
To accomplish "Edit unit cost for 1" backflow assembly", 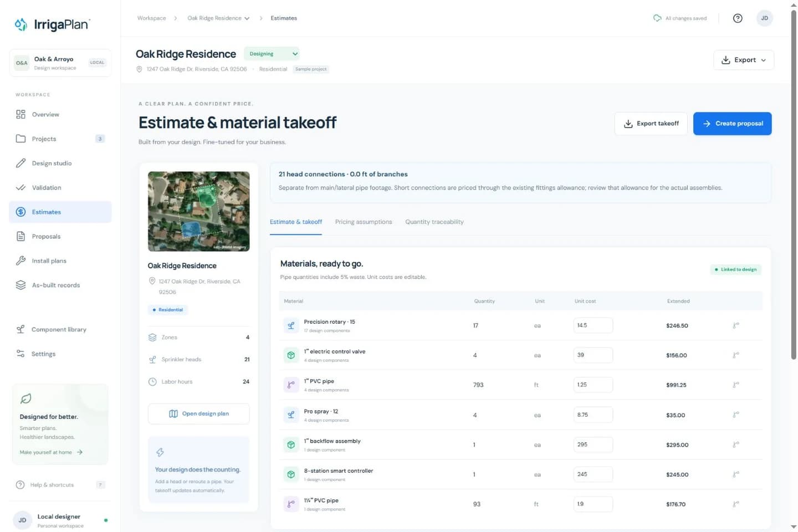I will [593, 444].
